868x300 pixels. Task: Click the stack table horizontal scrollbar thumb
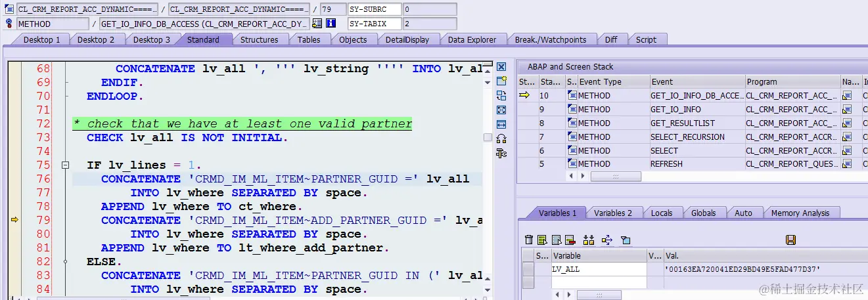pyautogui.click(x=616, y=176)
